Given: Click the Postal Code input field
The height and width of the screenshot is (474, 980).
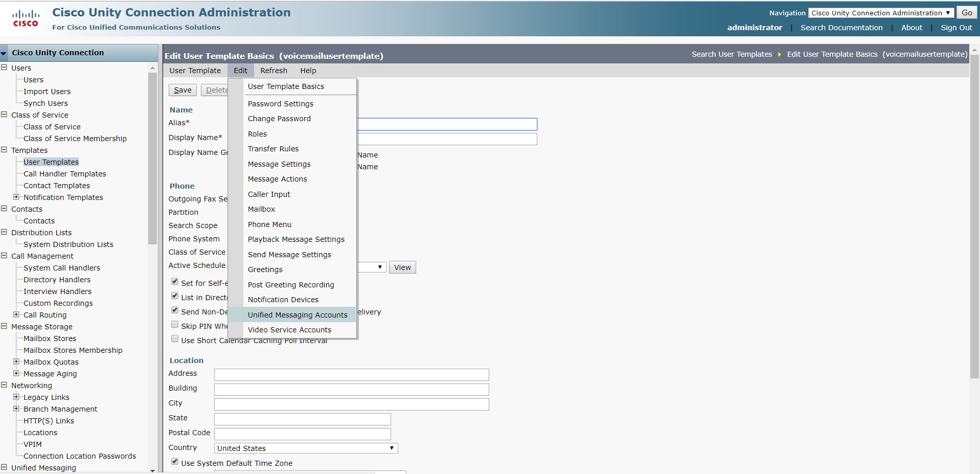Looking at the screenshot, I should point(303,434).
